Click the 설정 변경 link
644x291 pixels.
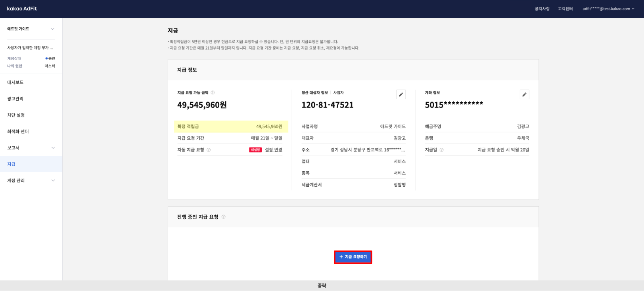pos(273,150)
